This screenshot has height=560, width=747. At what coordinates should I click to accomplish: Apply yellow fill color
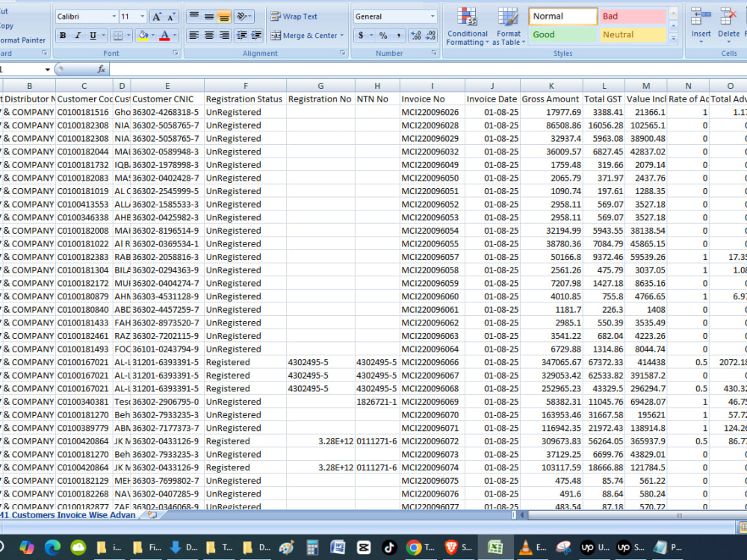pyautogui.click(x=143, y=36)
